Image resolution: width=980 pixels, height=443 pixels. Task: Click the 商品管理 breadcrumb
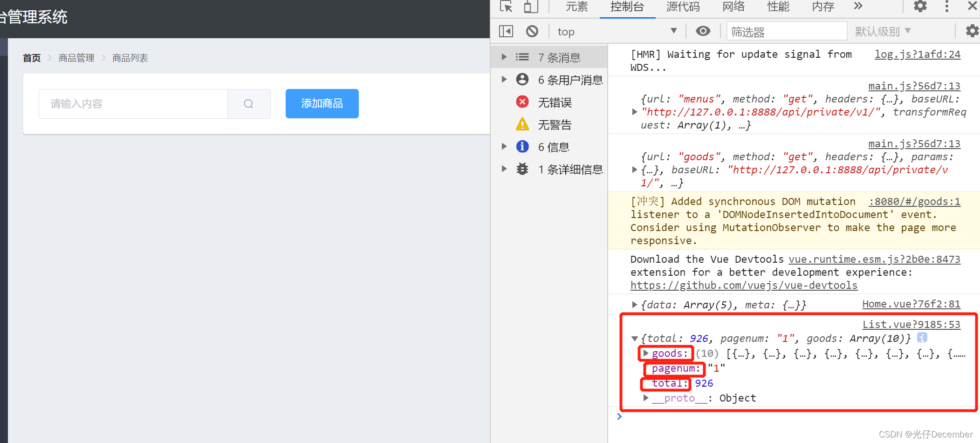click(76, 58)
